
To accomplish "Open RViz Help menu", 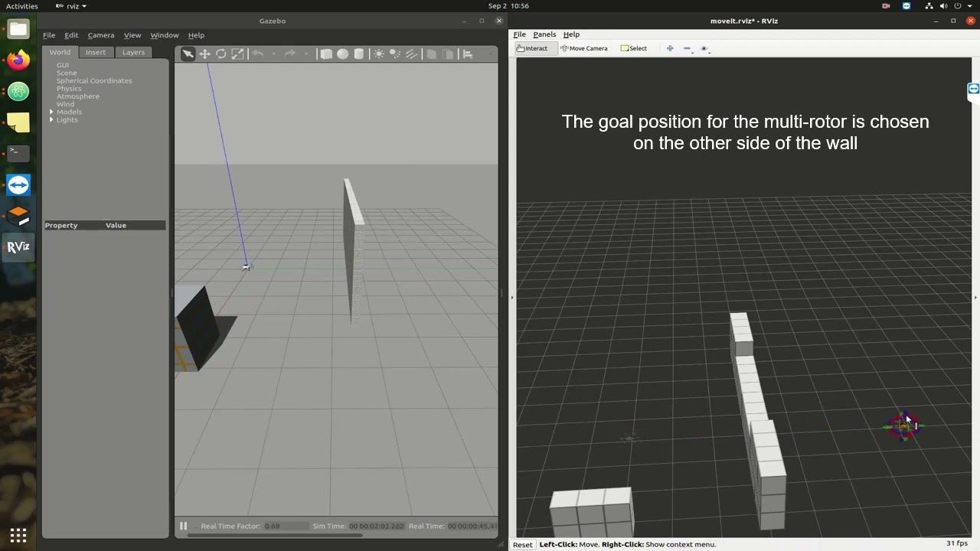I will click(x=571, y=34).
